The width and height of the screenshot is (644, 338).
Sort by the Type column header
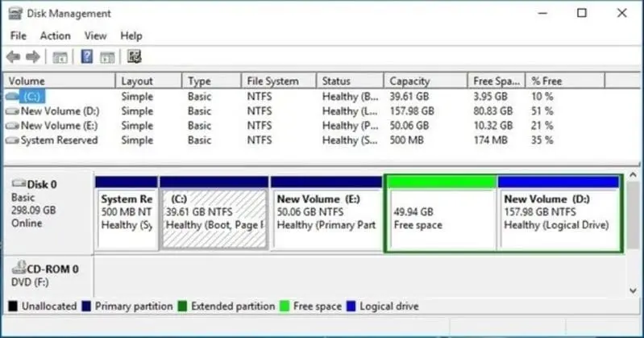(211, 81)
